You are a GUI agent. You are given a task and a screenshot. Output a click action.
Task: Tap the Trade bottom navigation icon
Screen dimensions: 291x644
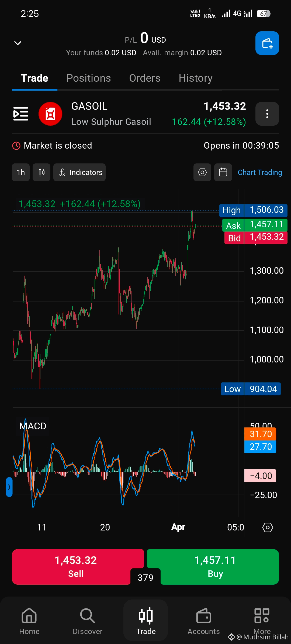click(146, 621)
